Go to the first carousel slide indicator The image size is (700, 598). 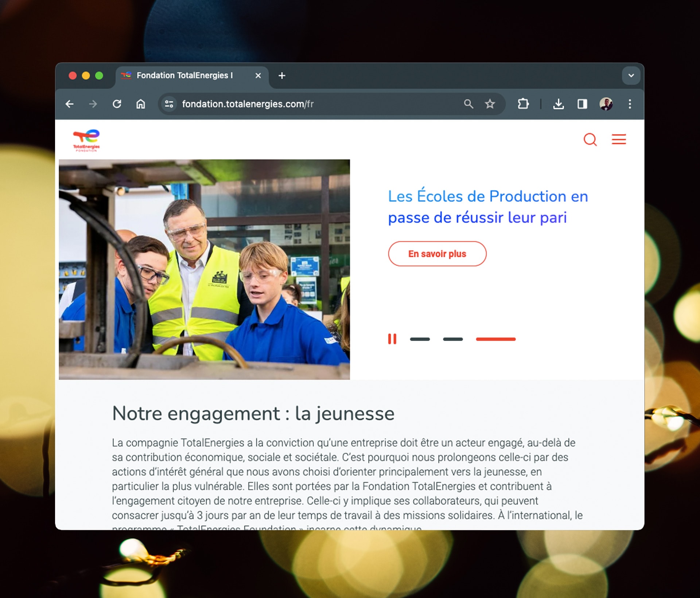point(420,339)
